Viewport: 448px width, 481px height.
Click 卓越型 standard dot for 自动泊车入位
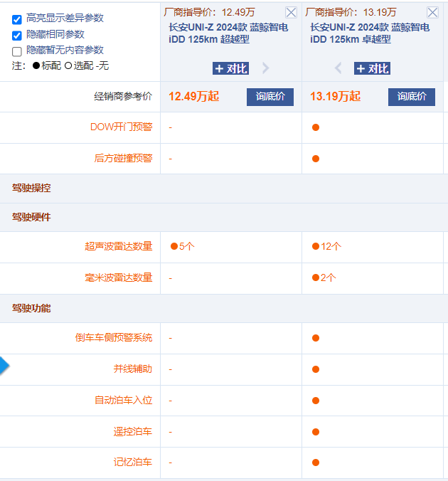coord(316,401)
